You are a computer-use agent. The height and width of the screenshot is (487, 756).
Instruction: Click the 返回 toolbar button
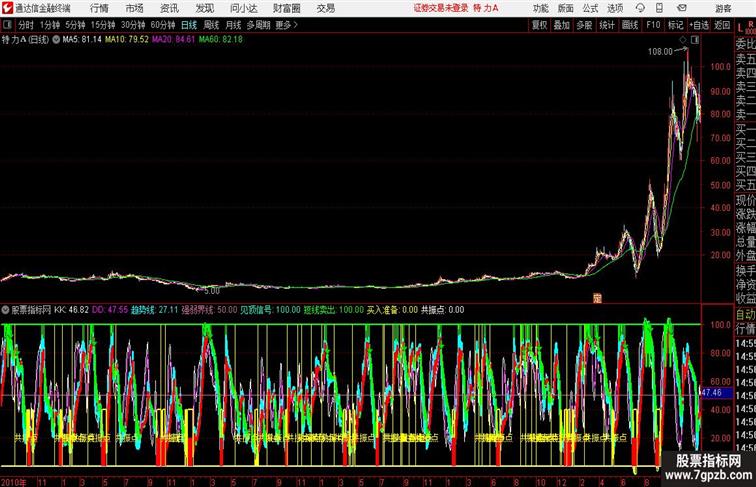pos(722,25)
